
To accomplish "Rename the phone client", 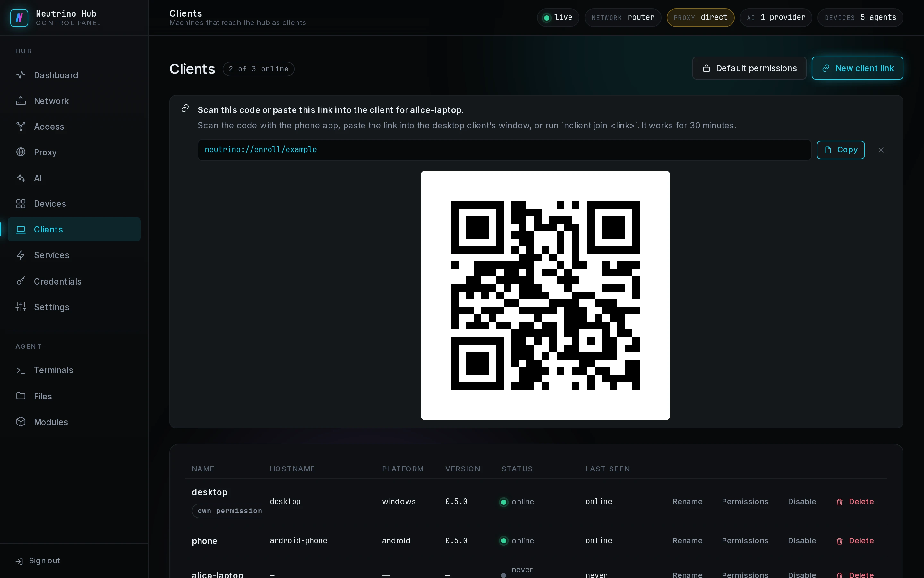I will coord(687,540).
